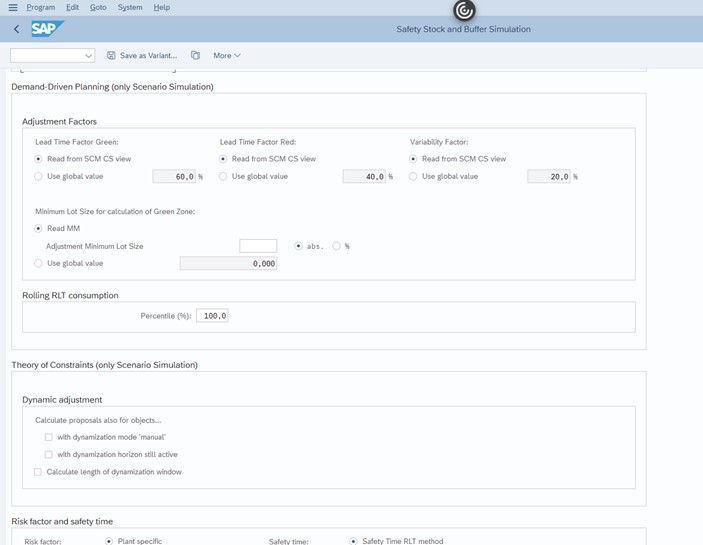Select Use global value for Lead Time Red
Image resolution: width=703 pixels, height=545 pixels.
point(223,176)
